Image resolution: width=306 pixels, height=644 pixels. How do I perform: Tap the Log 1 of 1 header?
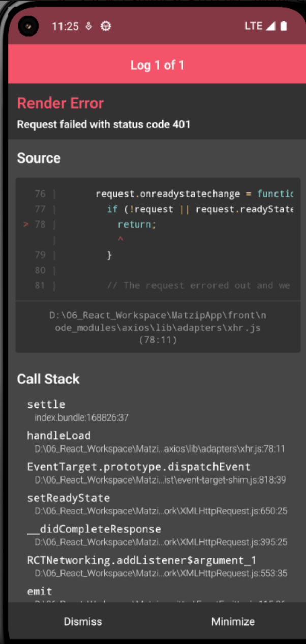point(157,65)
